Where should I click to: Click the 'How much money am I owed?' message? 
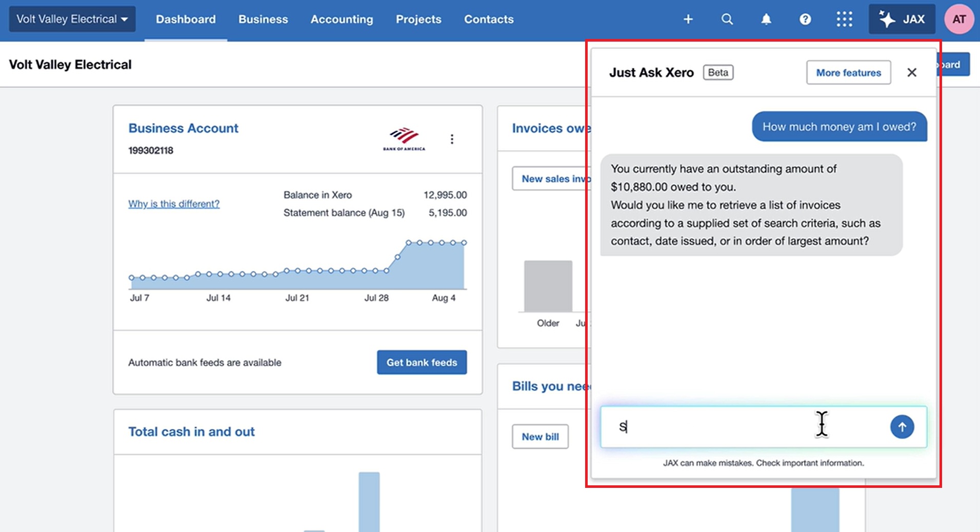tap(839, 127)
